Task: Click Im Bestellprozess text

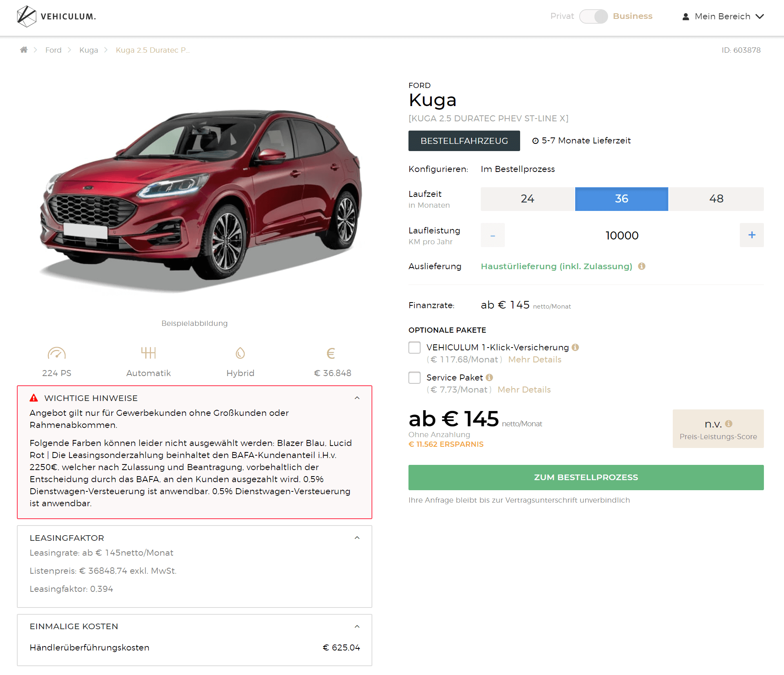Action: (518, 169)
